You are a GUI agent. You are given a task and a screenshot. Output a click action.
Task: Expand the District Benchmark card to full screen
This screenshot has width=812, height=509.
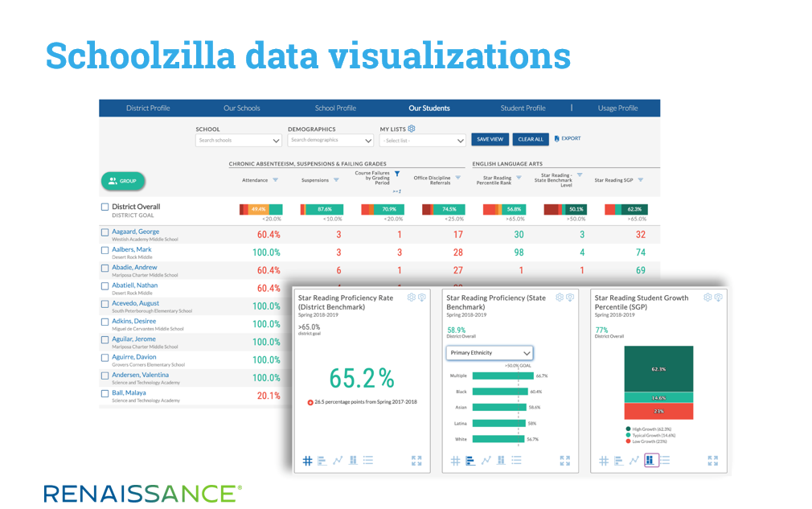tap(416, 460)
